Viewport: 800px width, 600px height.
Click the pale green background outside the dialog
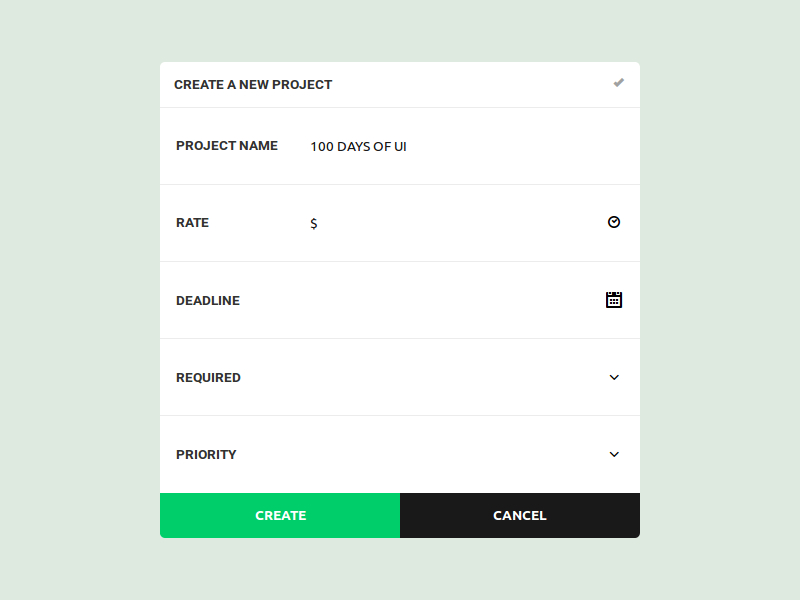80,300
